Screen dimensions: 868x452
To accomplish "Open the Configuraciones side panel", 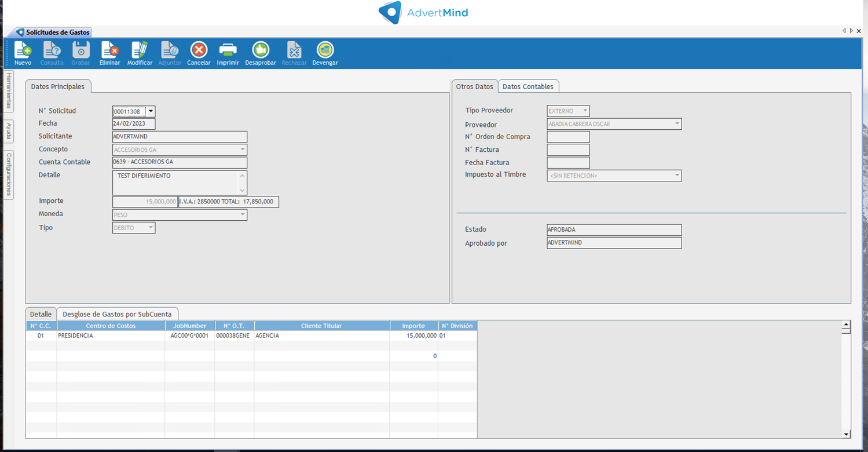I will [x=9, y=174].
